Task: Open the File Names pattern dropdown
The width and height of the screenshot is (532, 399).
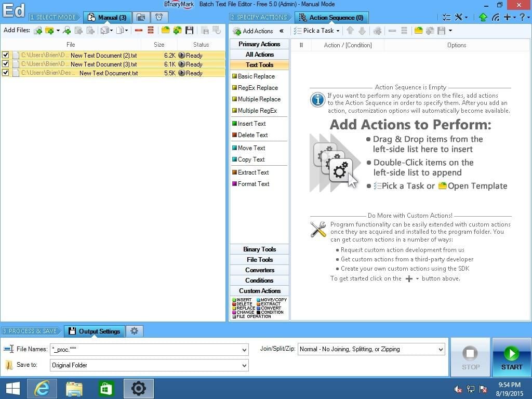Action: click(x=244, y=350)
